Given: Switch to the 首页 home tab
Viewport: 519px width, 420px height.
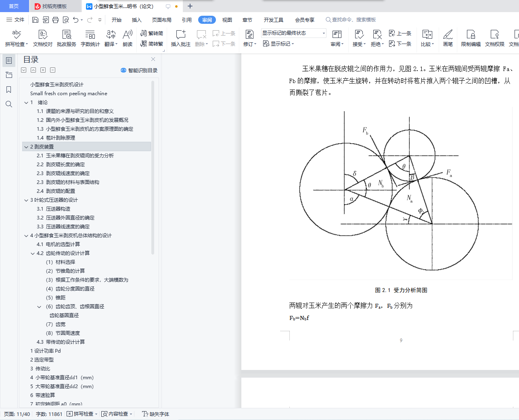Looking at the screenshot, I should (14, 6).
